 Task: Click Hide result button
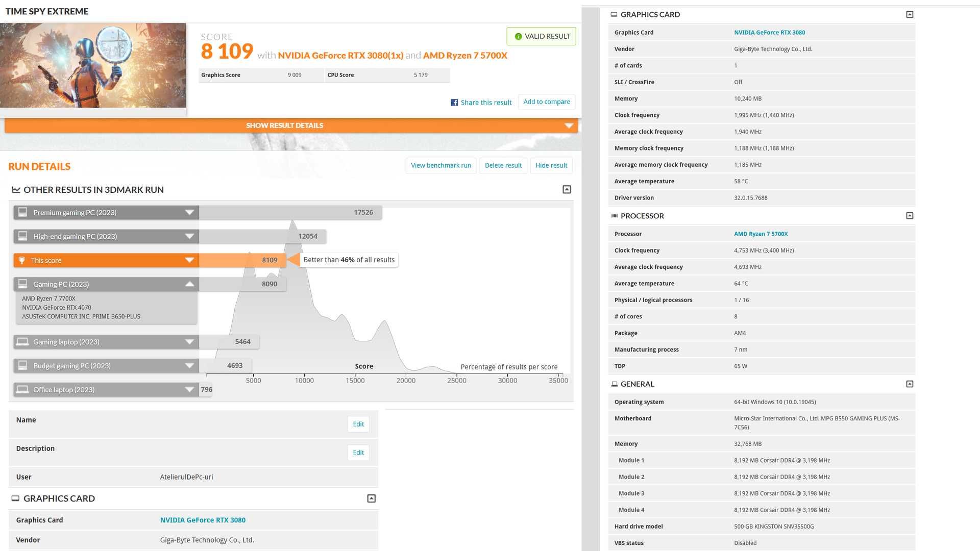point(551,165)
